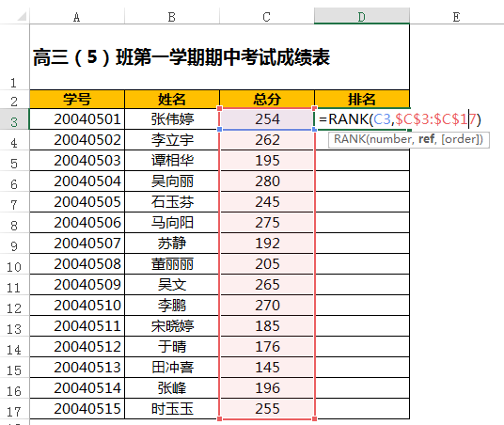Click the [order] argument in RANK tooltip
Image resolution: width=504 pixels, height=425 pixels.
pyautogui.click(x=461, y=139)
